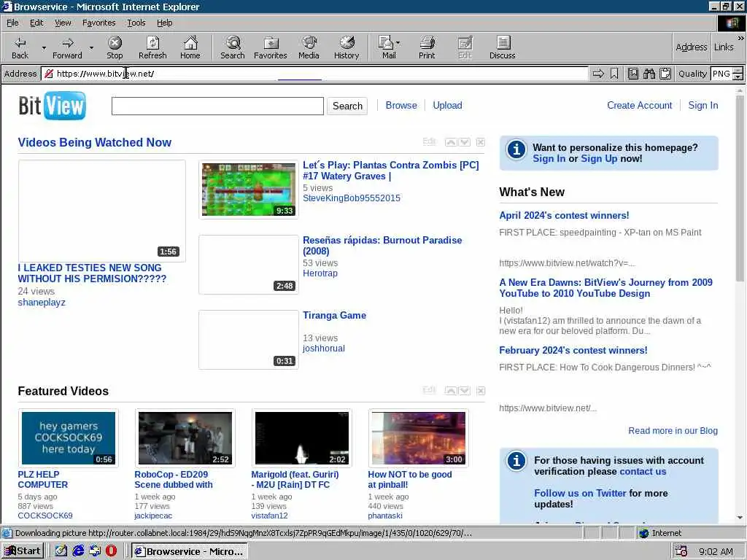Click the Back toolbar button
The height and width of the screenshot is (560, 747).
point(20,47)
